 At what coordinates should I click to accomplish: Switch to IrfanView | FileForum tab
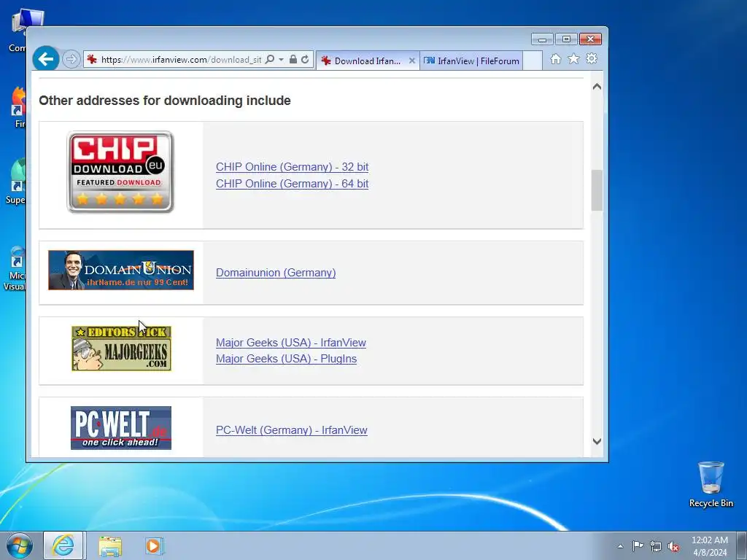(x=471, y=61)
